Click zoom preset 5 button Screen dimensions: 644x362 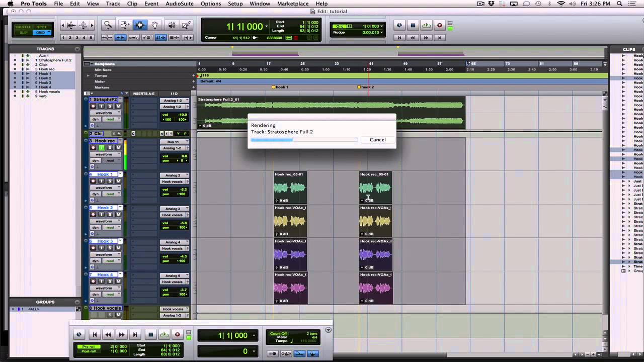point(91,38)
